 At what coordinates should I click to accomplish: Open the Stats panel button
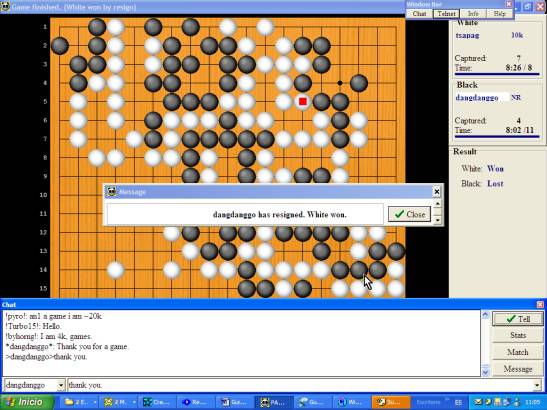[x=518, y=335]
